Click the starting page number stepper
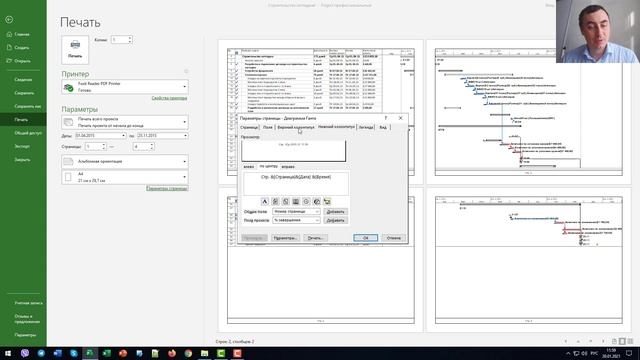The height and width of the screenshot is (360, 640). [104, 146]
